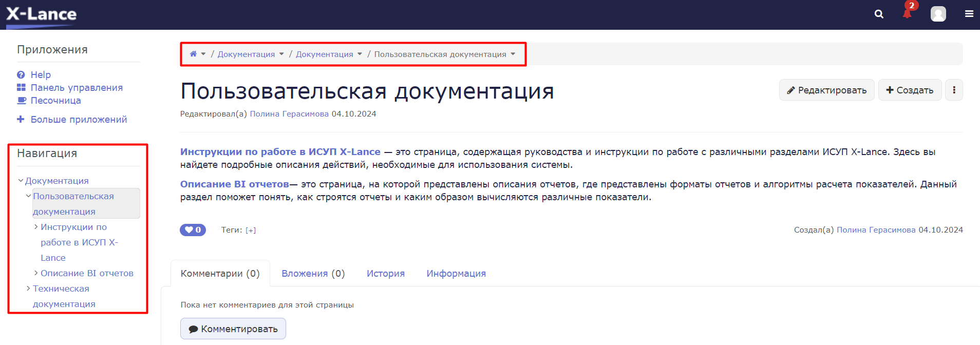Collapse Документация tree node chevron
This screenshot has width=980, height=345.
21,181
